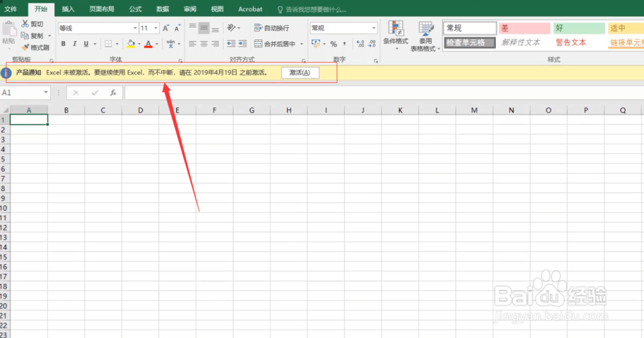The image size is (644, 338).
Task: Click the cell borders icon
Action: pos(108,44)
